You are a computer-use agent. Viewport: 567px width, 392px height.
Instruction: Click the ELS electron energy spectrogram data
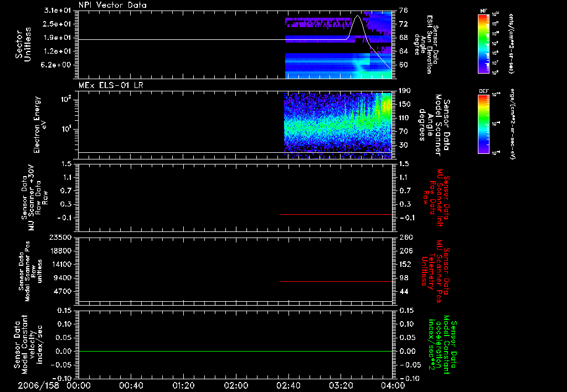[338, 126]
